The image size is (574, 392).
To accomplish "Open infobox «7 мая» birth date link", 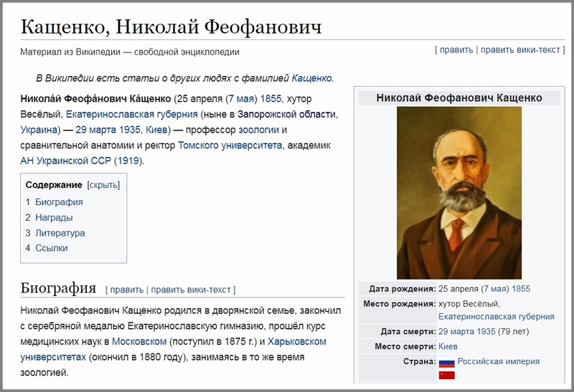I will tap(495, 289).
